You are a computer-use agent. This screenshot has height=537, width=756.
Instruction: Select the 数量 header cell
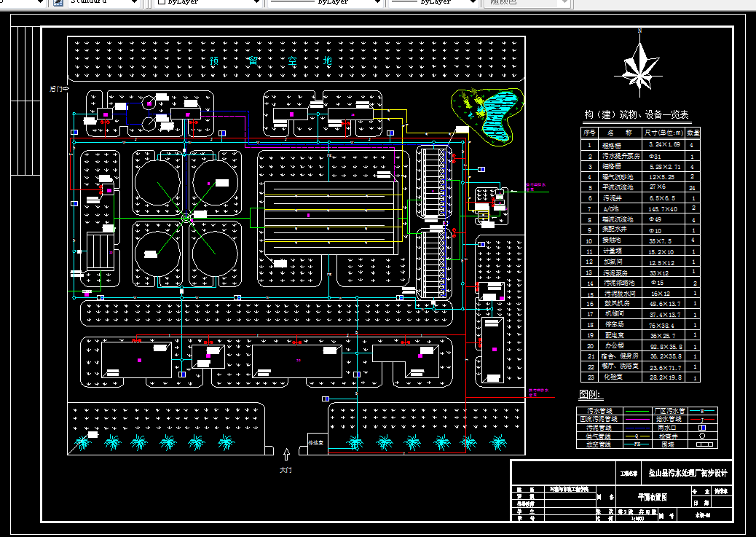693,132
